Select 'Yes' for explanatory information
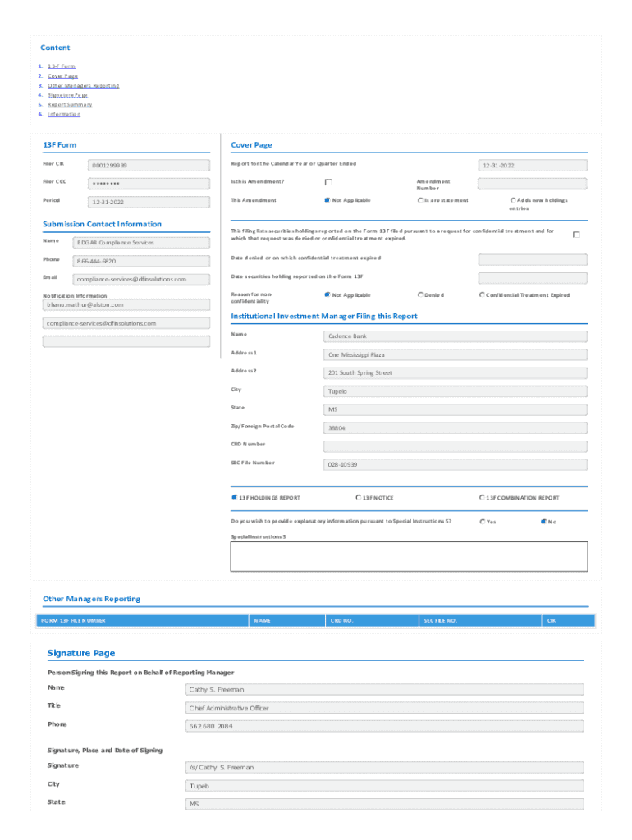Image resolution: width=632 pixels, height=840 pixels. 482,522
